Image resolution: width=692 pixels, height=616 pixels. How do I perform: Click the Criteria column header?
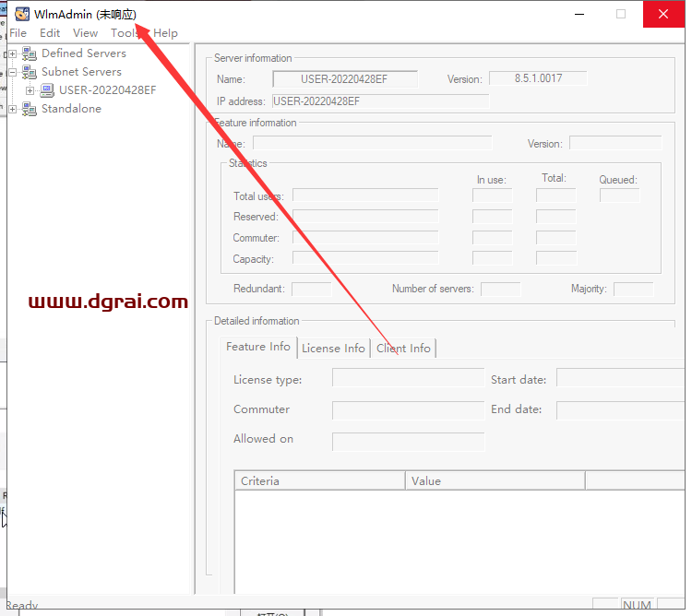click(x=319, y=480)
